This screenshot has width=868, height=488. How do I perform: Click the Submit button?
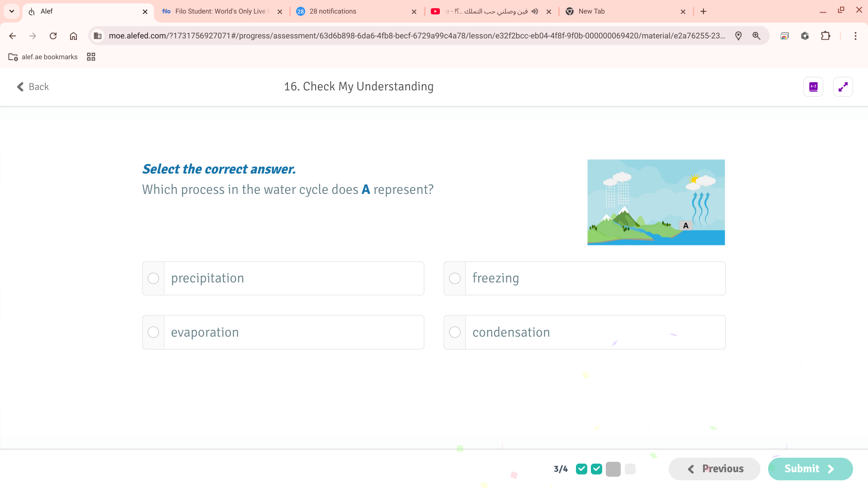pos(810,469)
